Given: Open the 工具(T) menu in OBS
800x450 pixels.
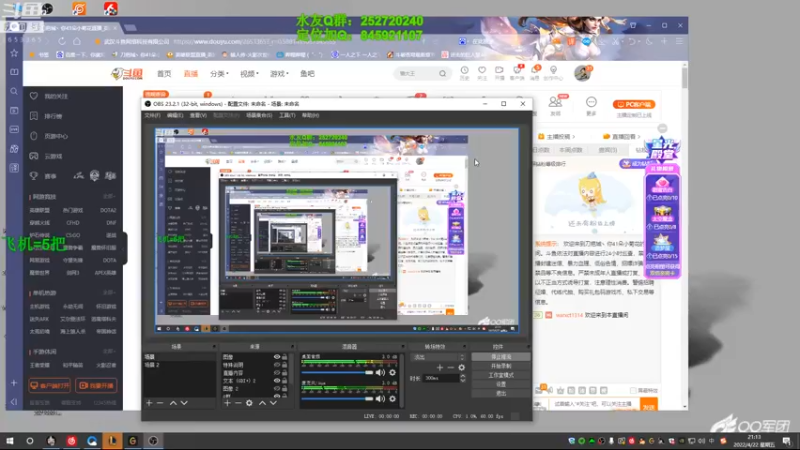Looking at the screenshot, I should tap(287, 115).
